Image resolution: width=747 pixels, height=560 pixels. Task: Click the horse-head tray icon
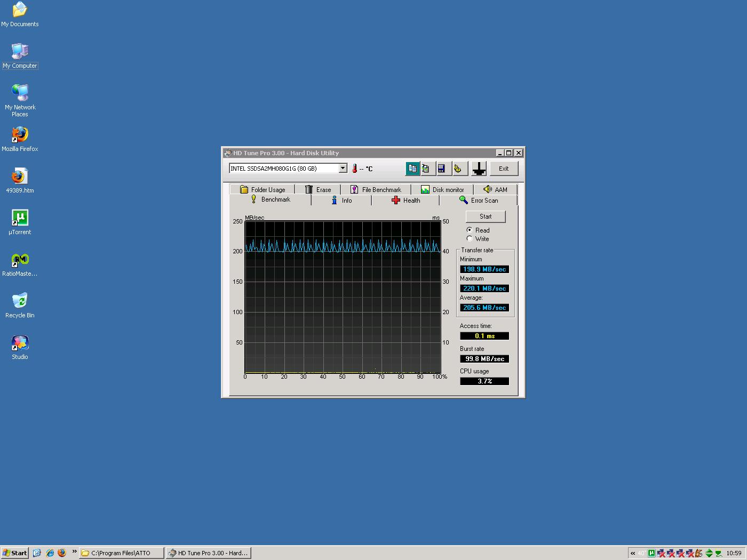[700, 553]
